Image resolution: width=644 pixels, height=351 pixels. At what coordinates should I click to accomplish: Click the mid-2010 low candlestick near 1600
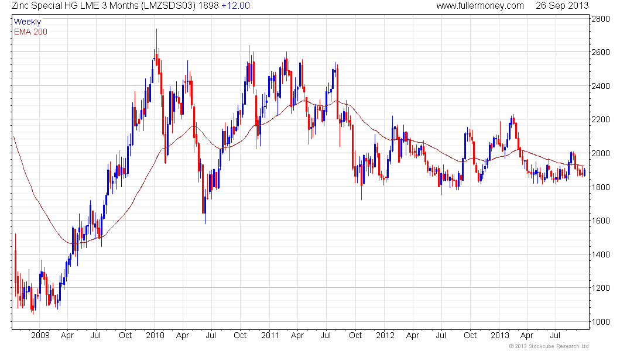coord(205,207)
